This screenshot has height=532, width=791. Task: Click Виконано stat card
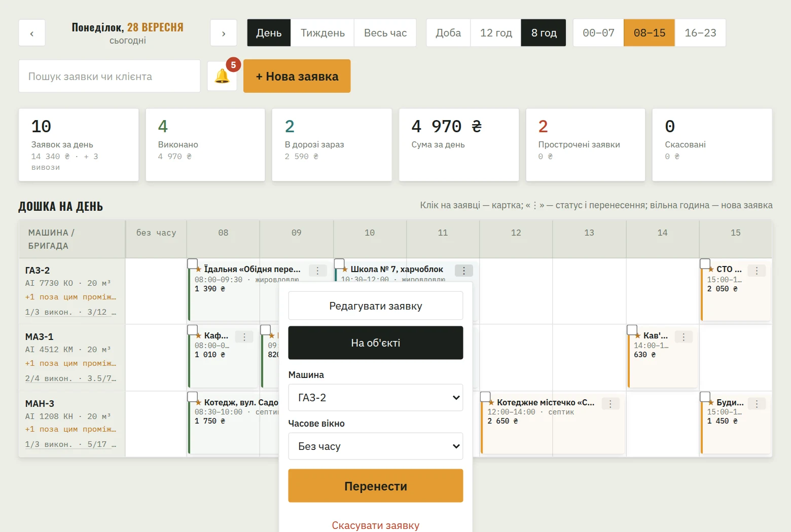pyautogui.click(x=205, y=145)
